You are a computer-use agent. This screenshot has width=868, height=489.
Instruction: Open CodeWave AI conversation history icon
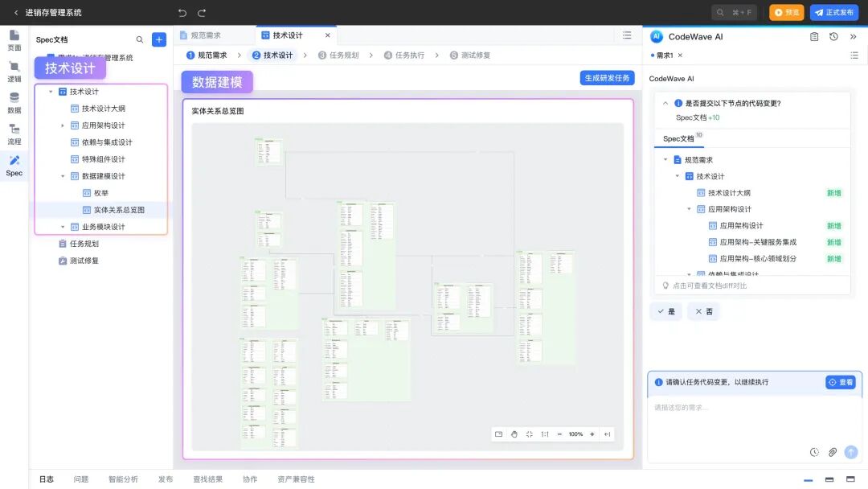pyautogui.click(x=833, y=36)
